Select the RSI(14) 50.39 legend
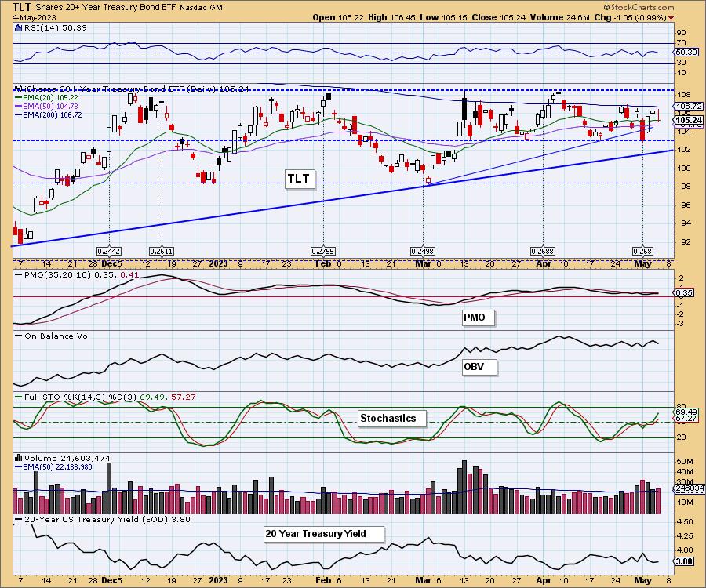 54,27
